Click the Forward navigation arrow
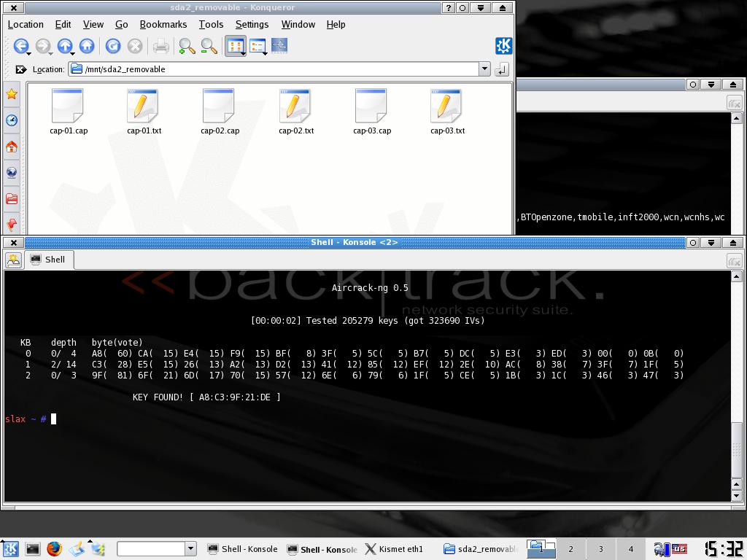Image resolution: width=747 pixels, height=560 pixels. click(x=43, y=46)
